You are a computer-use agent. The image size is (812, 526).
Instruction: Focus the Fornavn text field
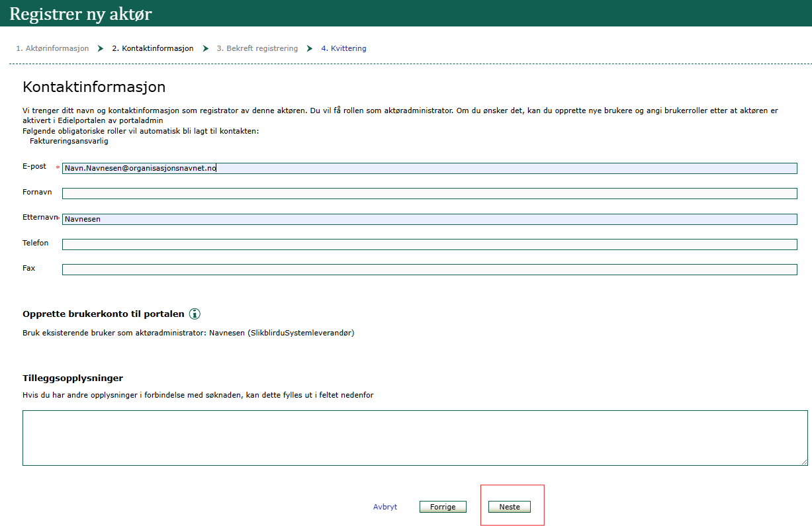(x=429, y=193)
